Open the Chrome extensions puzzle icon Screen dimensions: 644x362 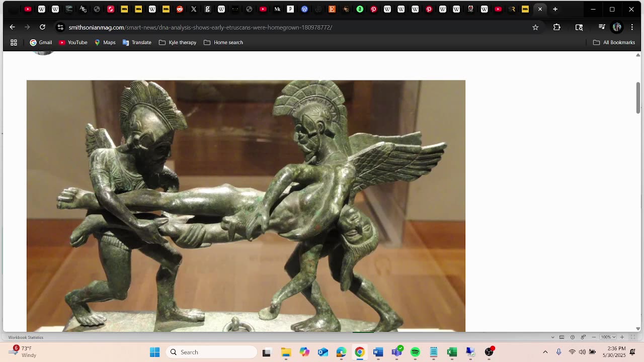click(556, 27)
